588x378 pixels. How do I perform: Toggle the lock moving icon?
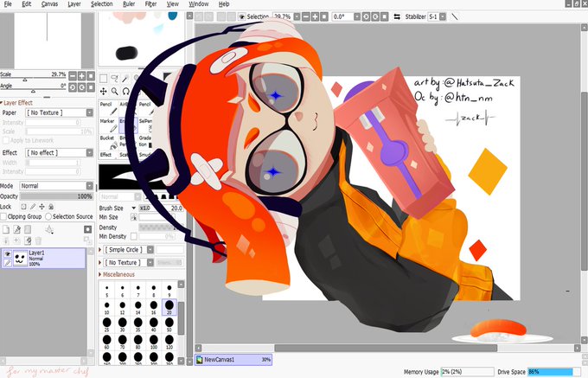(x=42, y=207)
